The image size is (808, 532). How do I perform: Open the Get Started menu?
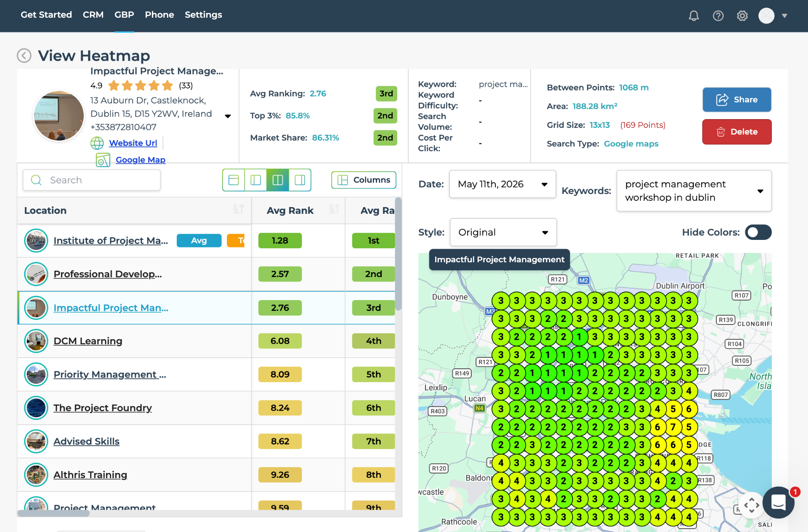(x=46, y=15)
